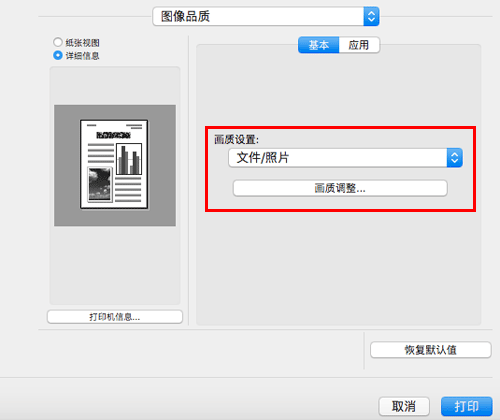Click the document page preview thumbnail

pos(114,164)
